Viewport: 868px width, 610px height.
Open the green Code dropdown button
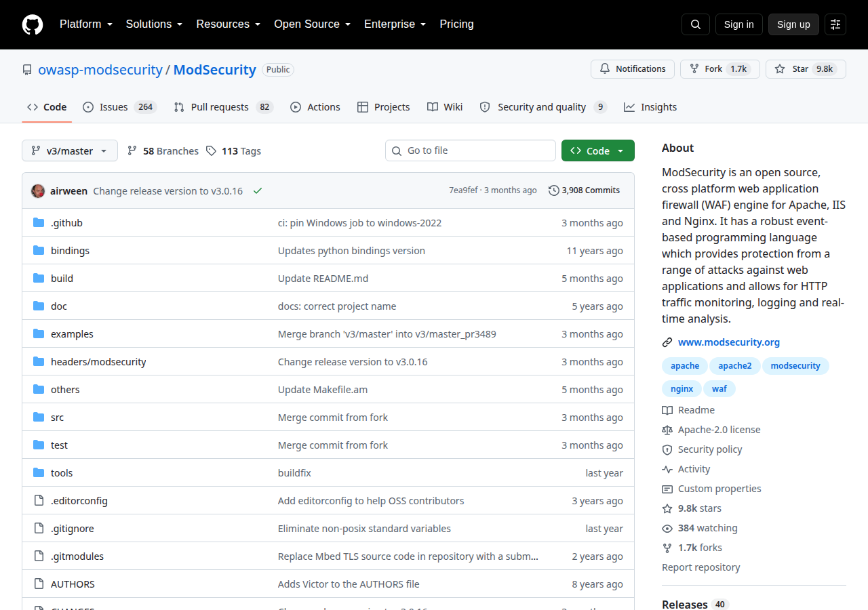click(598, 150)
